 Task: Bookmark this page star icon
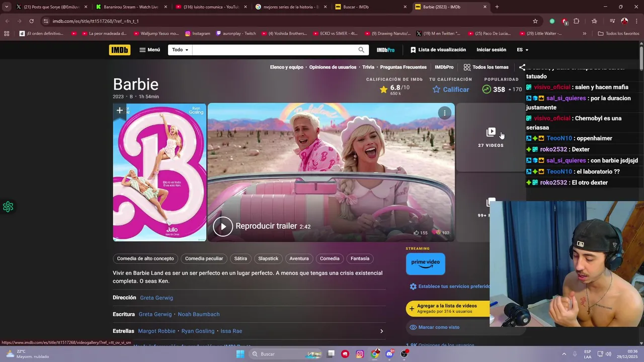535,21
